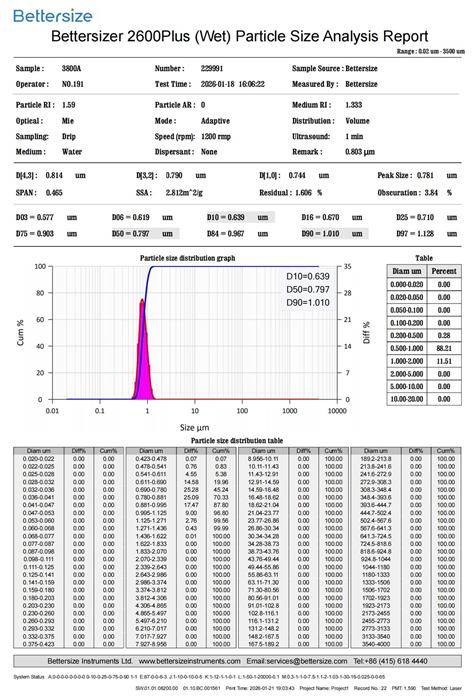Click the D16 = 0.670 entry
The height and width of the screenshot is (700, 473).
point(332,217)
